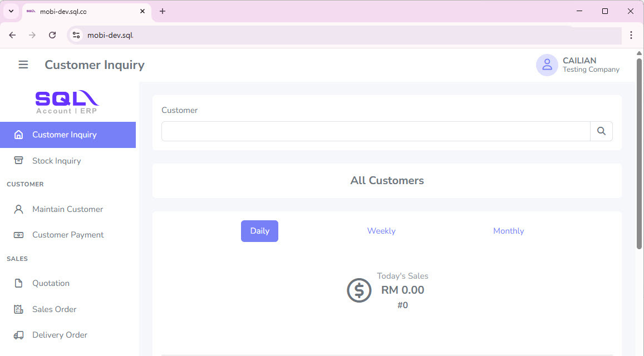The width and height of the screenshot is (644, 356).
Task: Click the Testing Company label
Action: (x=591, y=70)
